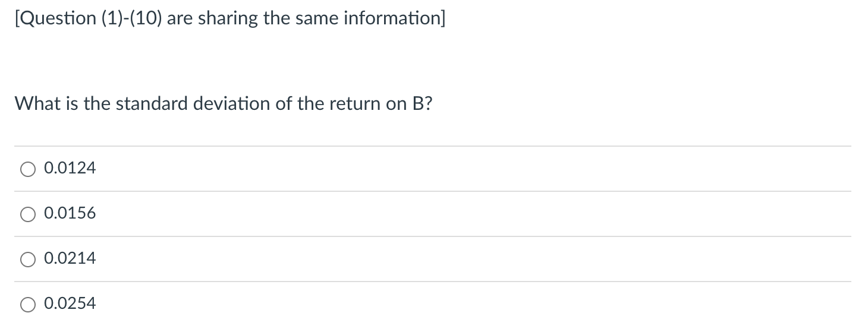The height and width of the screenshot is (335, 868).
Task: Select the 0.0124 radio button
Action: [x=28, y=169]
